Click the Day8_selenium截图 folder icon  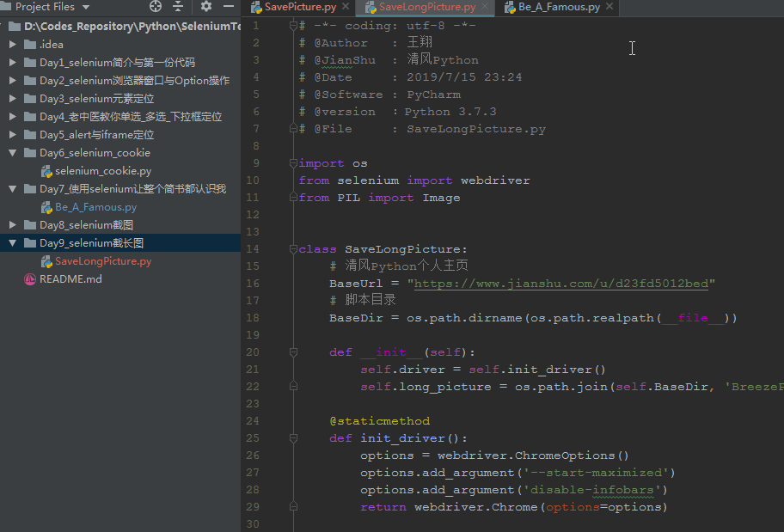(30, 225)
